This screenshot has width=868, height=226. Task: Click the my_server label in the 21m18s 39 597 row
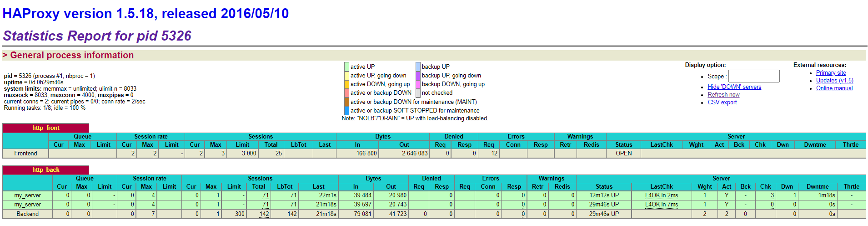click(x=27, y=205)
